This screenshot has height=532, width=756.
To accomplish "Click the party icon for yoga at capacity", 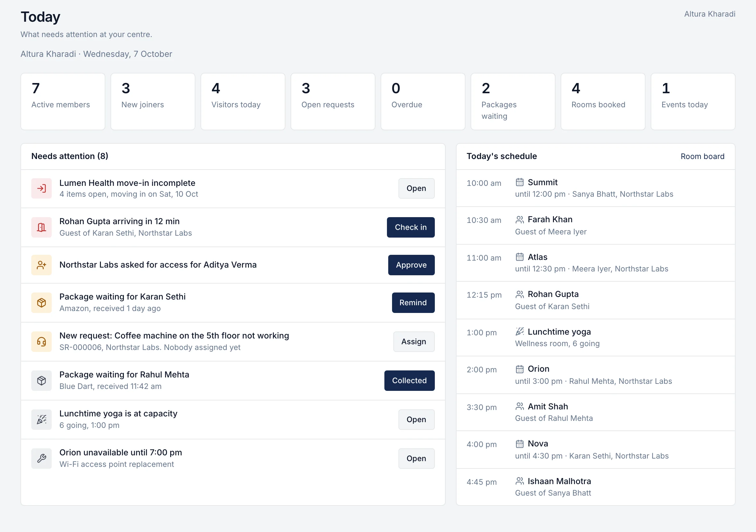I will pyautogui.click(x=42, y=419).
